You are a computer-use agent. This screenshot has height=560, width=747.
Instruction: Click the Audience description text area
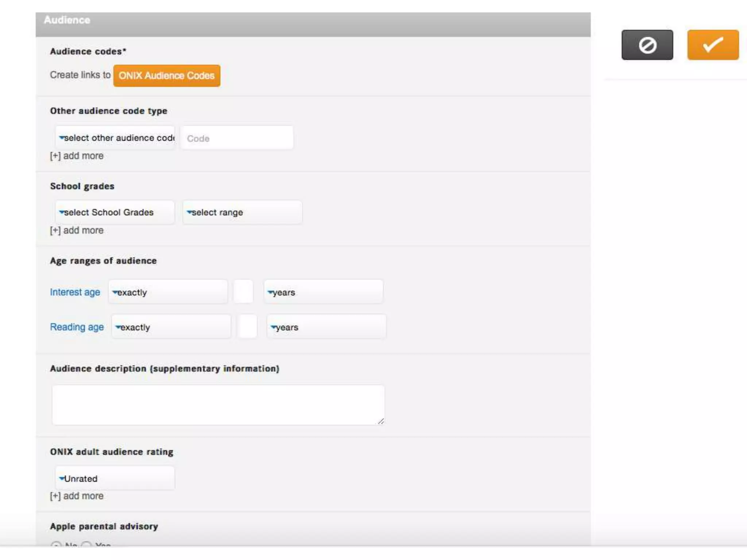click(x=218, y=405)
